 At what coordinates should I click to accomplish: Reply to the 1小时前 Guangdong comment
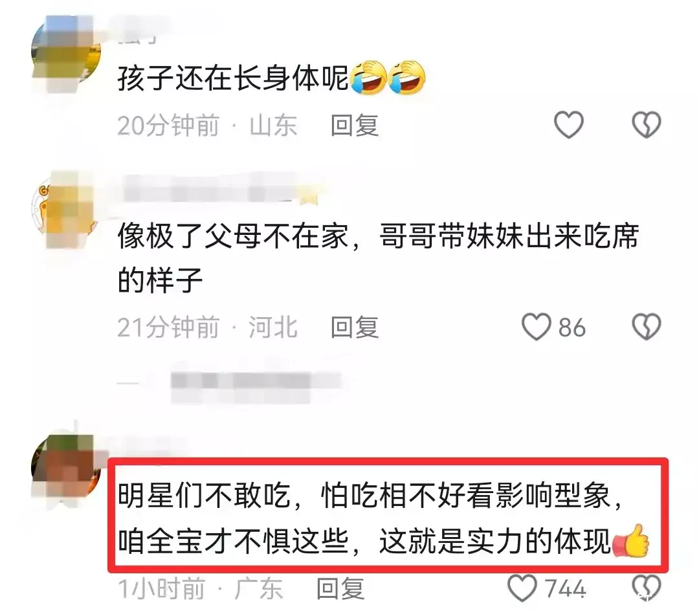pyautogui.click(x=340, y=588)
